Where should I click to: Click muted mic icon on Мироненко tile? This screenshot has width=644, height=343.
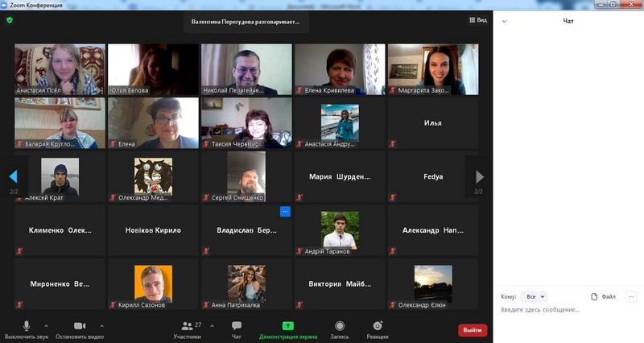pyautogui.click(x=19, y=305)
